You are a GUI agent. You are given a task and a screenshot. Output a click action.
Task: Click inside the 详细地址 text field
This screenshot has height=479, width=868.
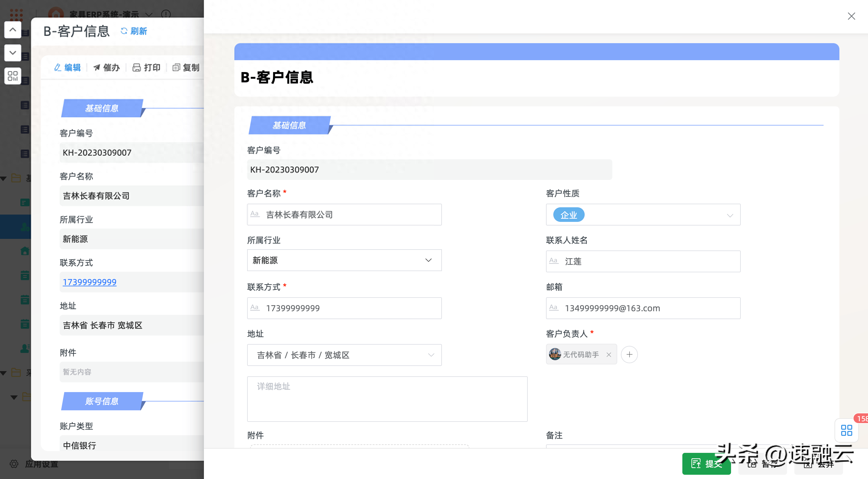click(x=387, y=399)
